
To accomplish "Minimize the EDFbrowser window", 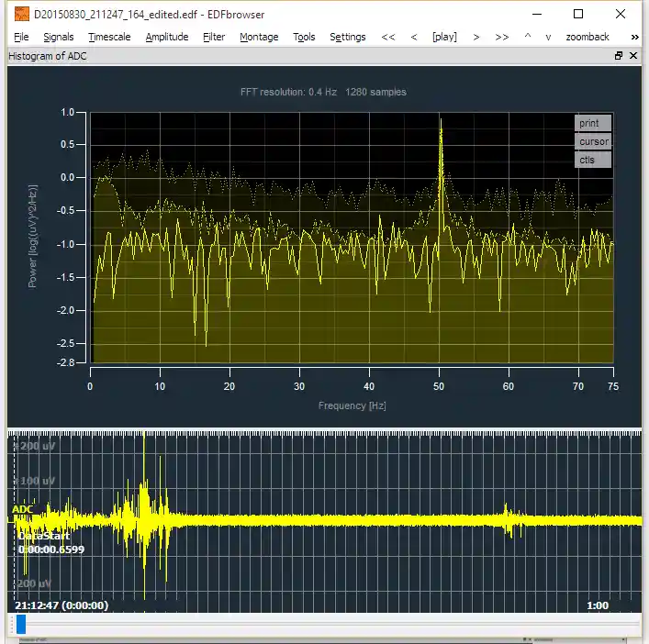I will pyautogui.click(x=537, y=14).
